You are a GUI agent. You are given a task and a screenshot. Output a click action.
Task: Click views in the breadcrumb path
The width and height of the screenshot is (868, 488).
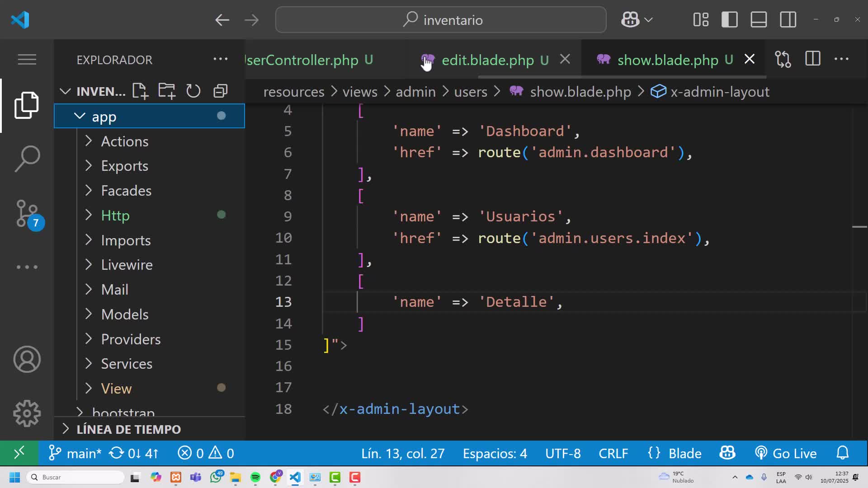(359, 92)
